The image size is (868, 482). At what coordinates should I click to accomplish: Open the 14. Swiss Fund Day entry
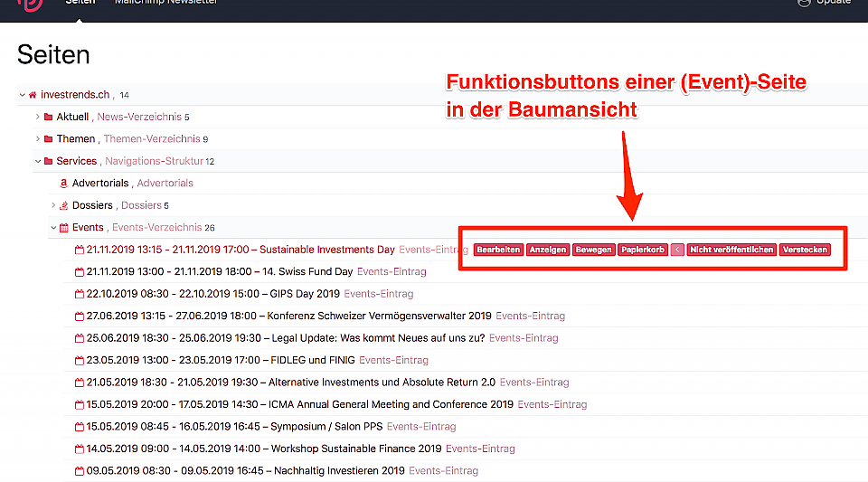(307, 271)
